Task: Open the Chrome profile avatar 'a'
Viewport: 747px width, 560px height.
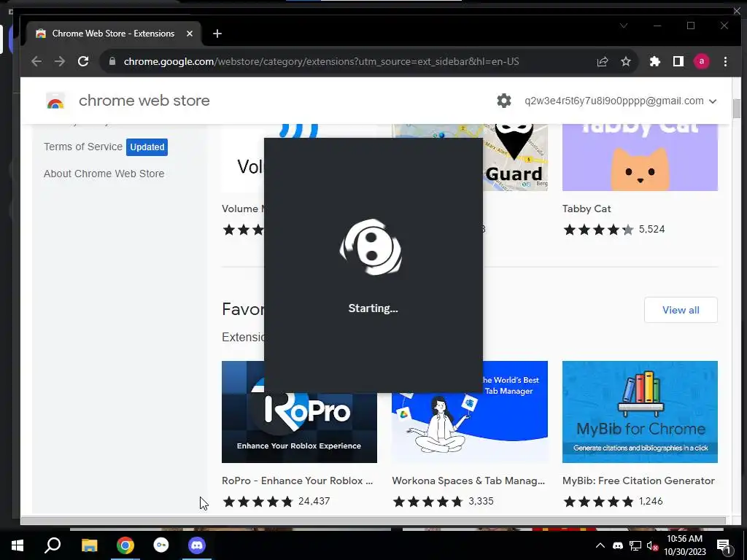Action: click(x=701, y=61)
